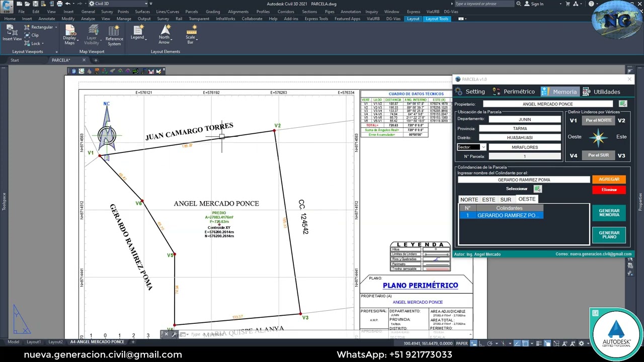Click the Distrito HUASAHUASI field
Screen dimensions: 644x362
point(520,137)
